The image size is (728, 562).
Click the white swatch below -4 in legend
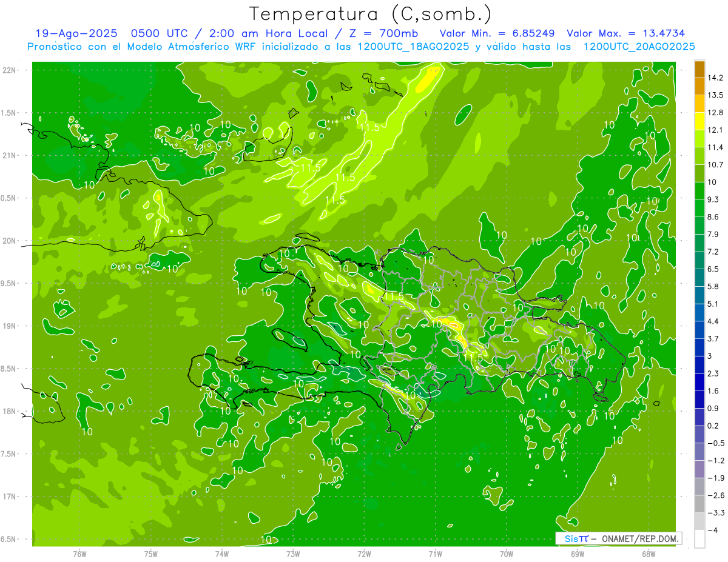(700, 539)
